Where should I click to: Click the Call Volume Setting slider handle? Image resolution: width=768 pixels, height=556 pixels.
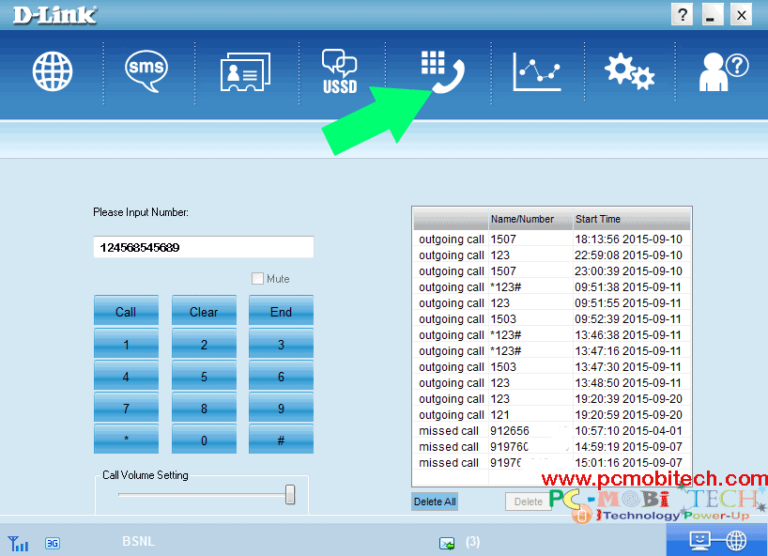coord(290,495)
